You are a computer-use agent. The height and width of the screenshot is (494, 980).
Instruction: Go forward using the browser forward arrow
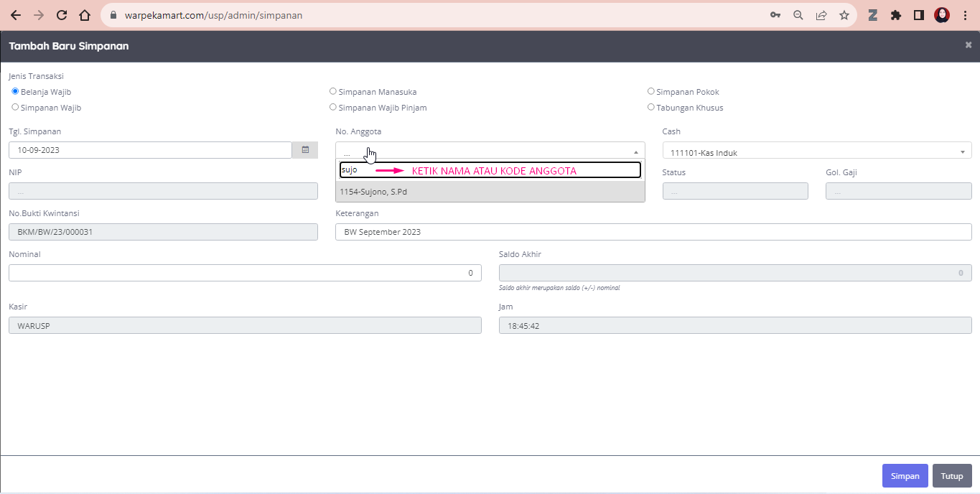coord(39,15)
